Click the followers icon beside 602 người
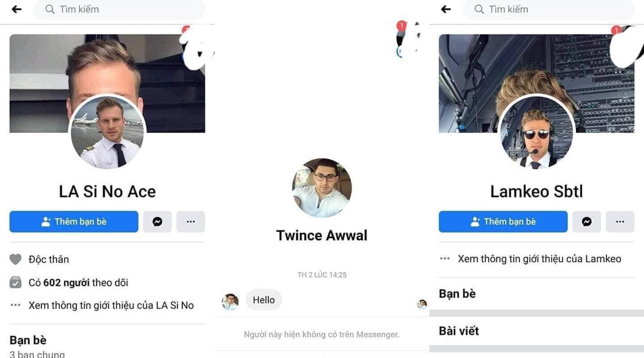Image resolution: width=644 pixels, height=358 pixels. 16,282
